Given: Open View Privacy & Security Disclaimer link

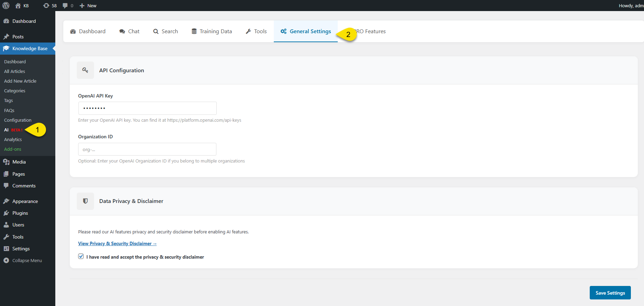Looking at the screenshot, I should (117, 244).
